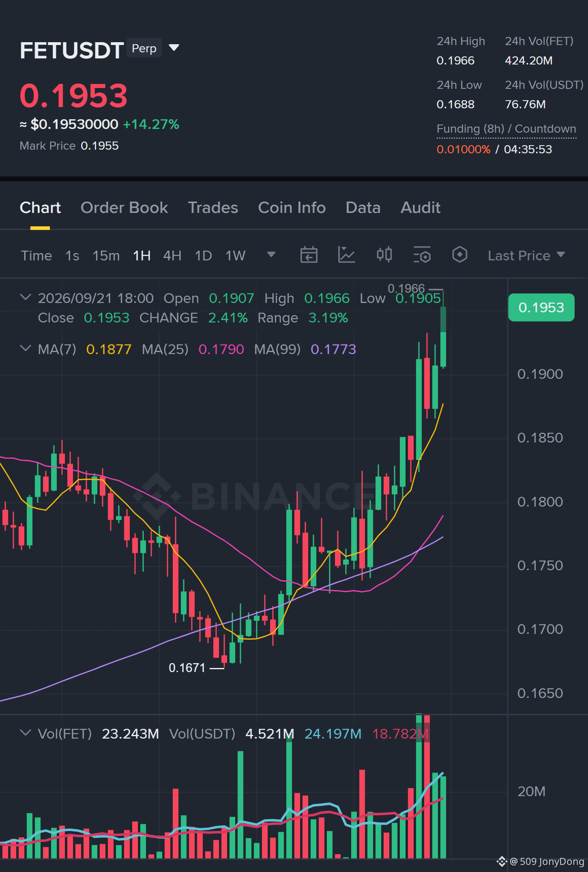Open the technical indicators chart icon
The height and width of the screenshot is (872, 588).
[346, 255]
